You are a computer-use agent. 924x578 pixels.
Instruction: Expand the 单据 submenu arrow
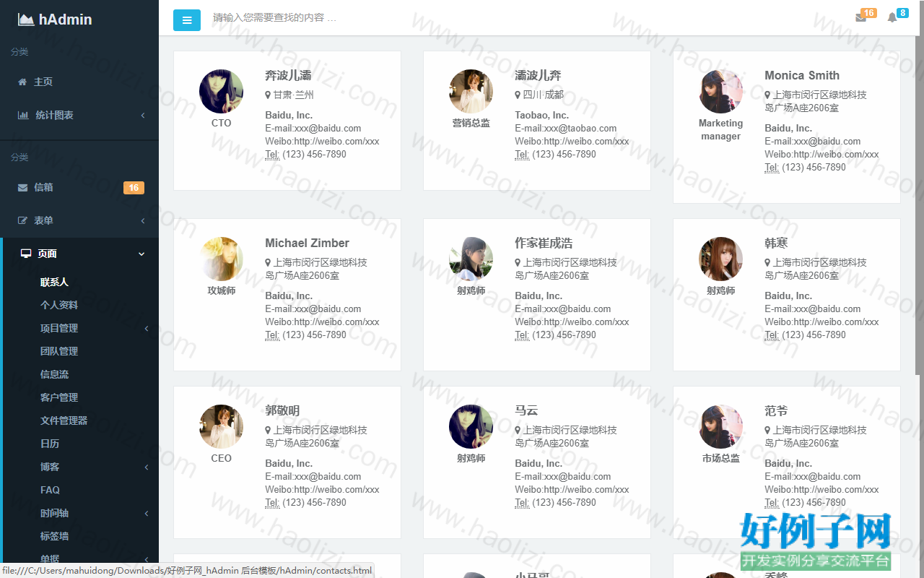point(147,559)
